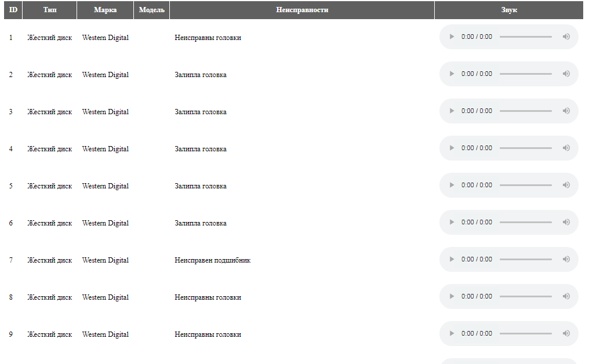The height and width of the screenshot is (364, 589).
Task: Select 'Залипла головка' text in row 2
Action: pyautogui.click(x=201, y=75)
